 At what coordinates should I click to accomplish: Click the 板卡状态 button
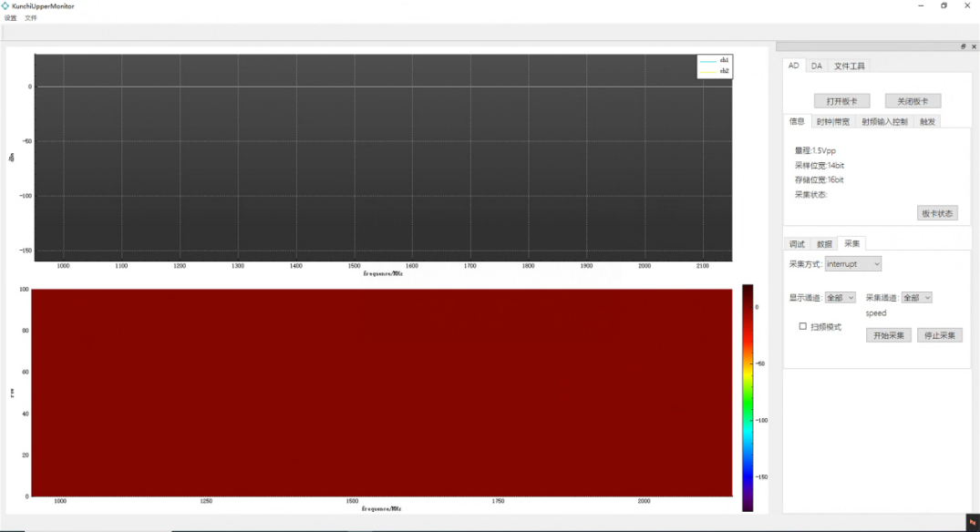pyautogui.click(x=937, y=213)
